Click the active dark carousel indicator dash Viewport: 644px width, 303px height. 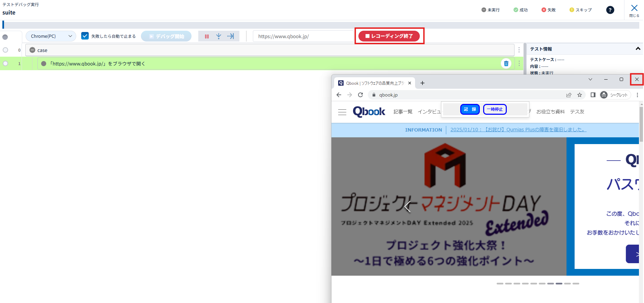559,283
